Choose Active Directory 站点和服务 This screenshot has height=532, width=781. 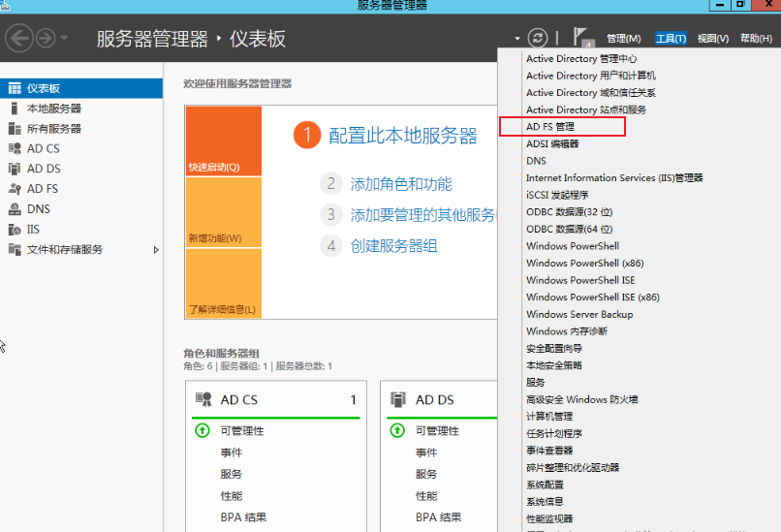pyautogui.click(x=585, y=110)
